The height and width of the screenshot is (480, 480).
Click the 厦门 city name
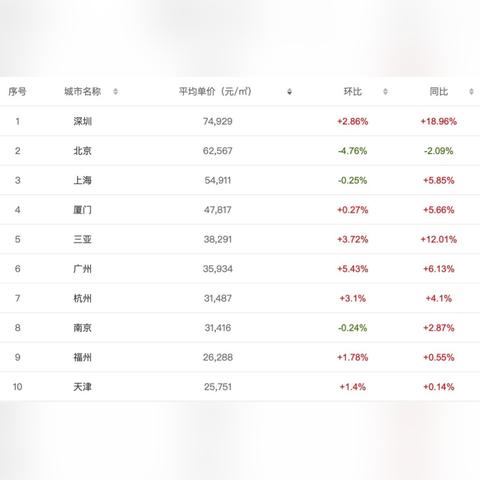pos(82,210)
